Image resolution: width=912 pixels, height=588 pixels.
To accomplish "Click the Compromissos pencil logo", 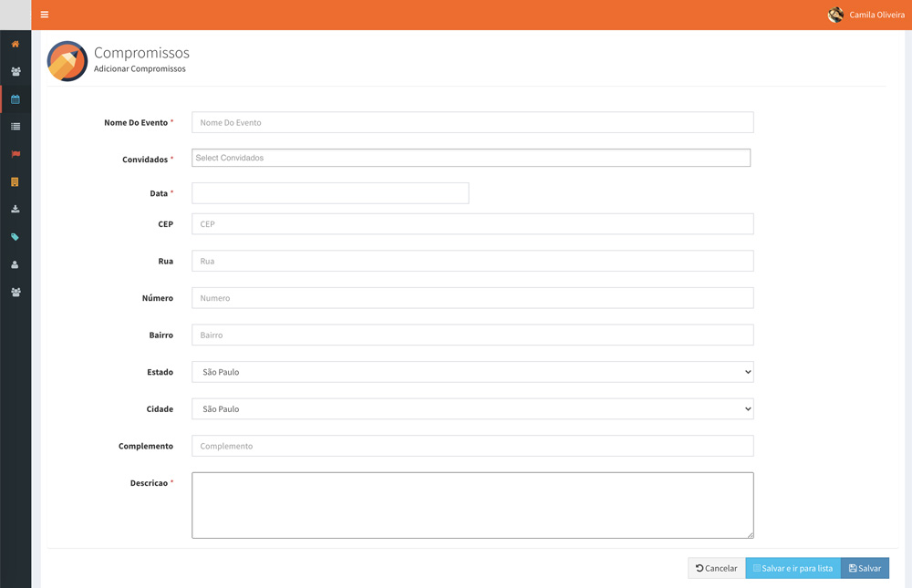I will click(67, 61).
